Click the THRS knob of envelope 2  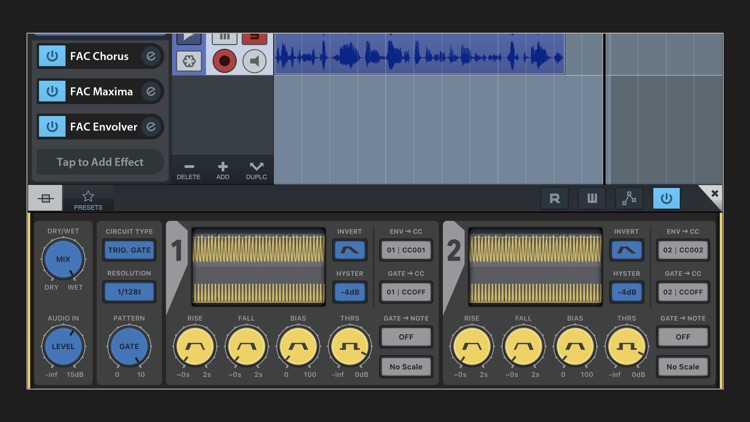point(627,346)
